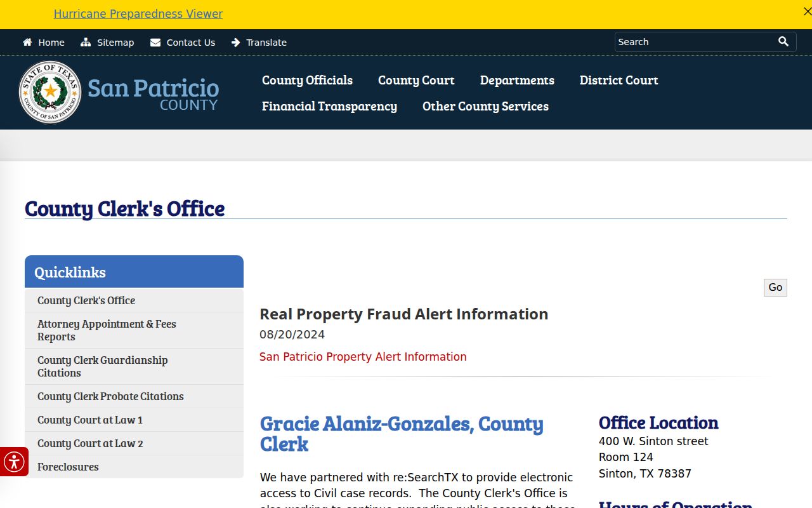Screen dimensions: 812x508
Task: Click into the Search input field
Action: pos(695,42)
